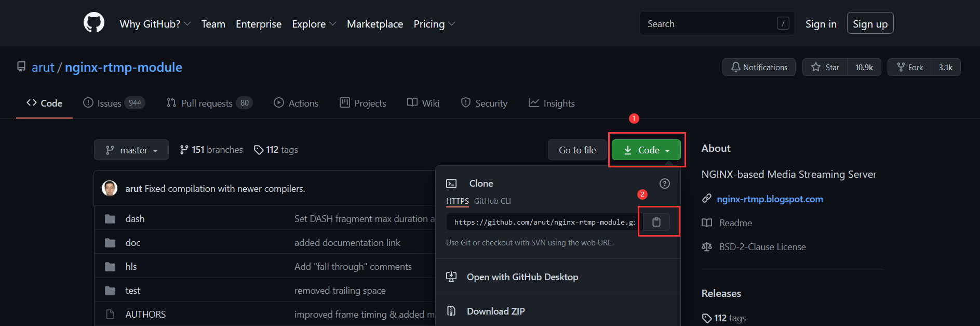Click the repository book icon beside arut
Image resolution: width=980 pixels, height=326 pixels.
coord(21,67)
